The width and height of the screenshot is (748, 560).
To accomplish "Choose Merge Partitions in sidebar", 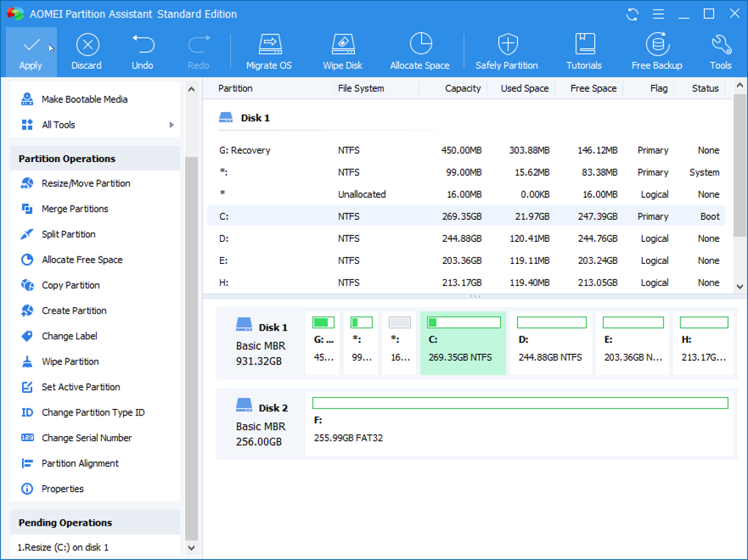I will tap(75, 209).
